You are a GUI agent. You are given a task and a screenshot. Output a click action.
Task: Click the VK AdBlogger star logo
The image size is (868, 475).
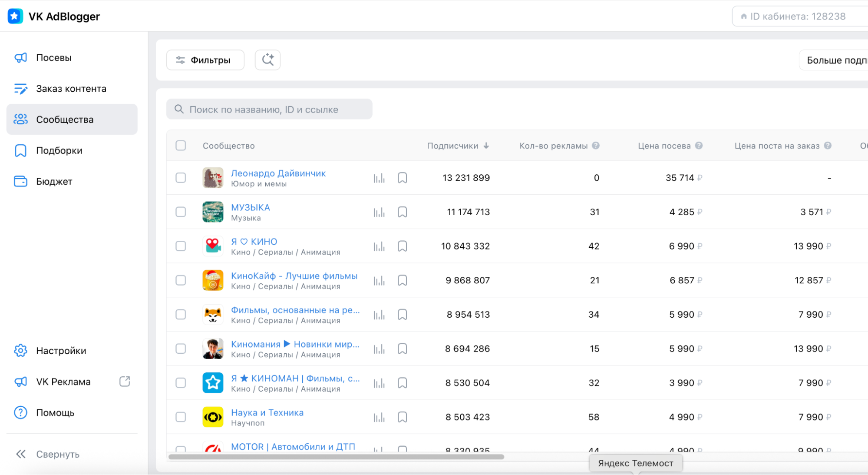(15, 16)
